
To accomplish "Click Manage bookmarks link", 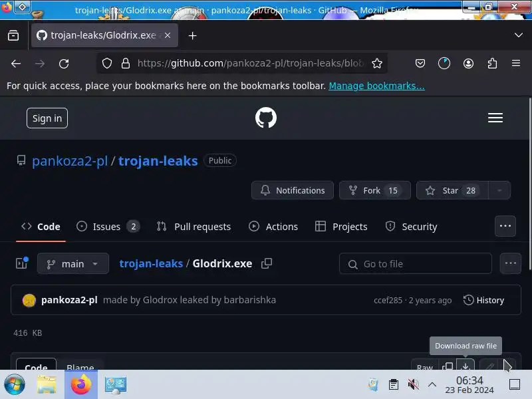I will 376,86.
